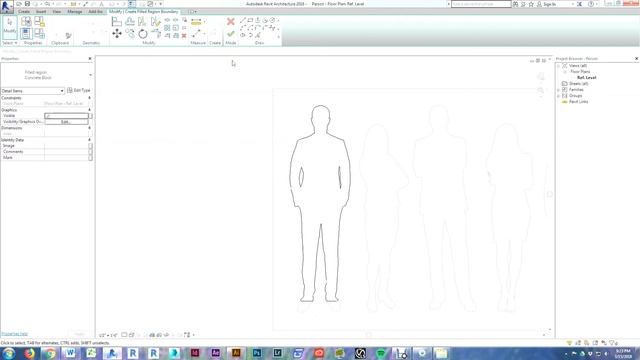The width and height of the screenshot is (640, 360).
Task: Click the Match Type Properties brush icon
Action: [x=68, y=36]
